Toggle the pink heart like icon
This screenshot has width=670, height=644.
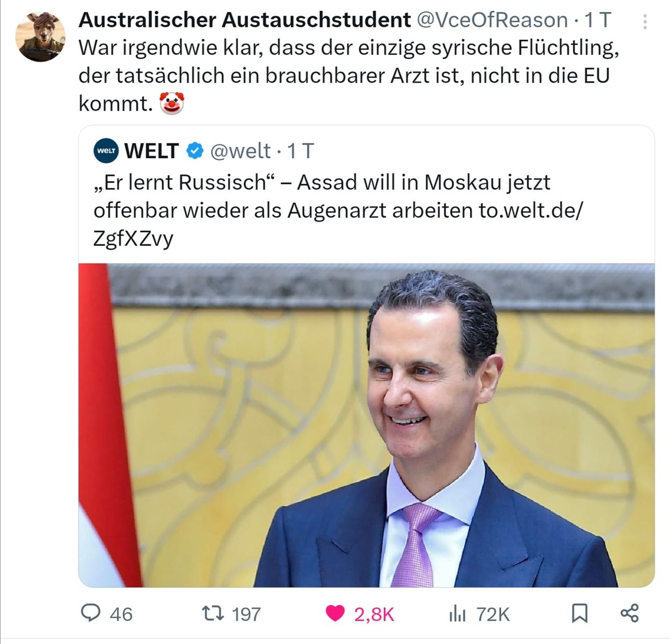tap(336, 613)
